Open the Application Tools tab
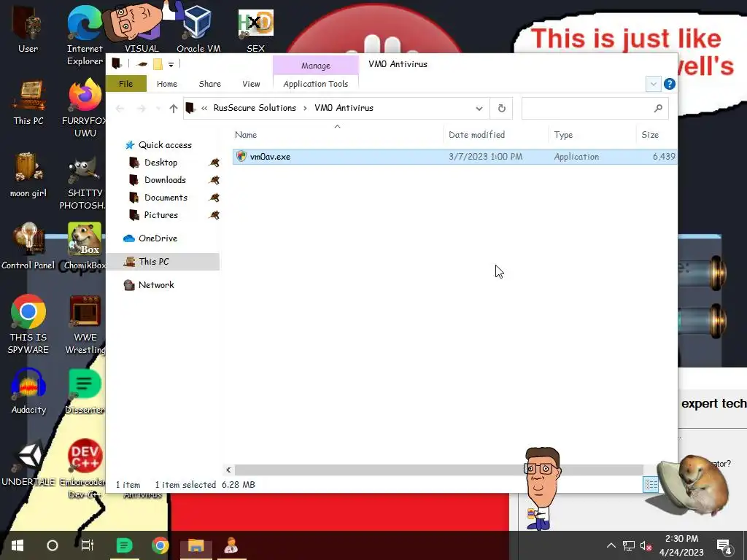The width and height of the screenshot is (747, 560). click(x=315, y=84)
